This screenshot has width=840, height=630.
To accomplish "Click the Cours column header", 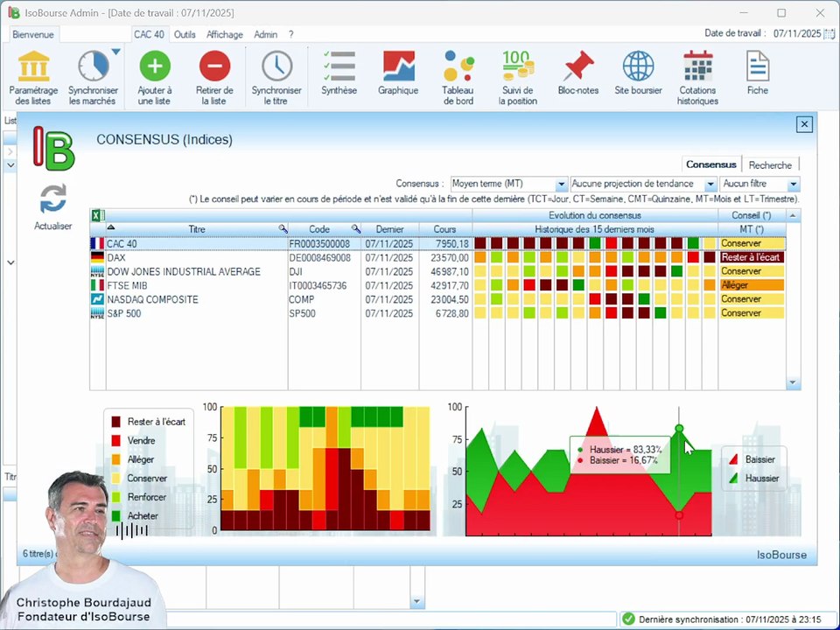I will pos(445,229).
